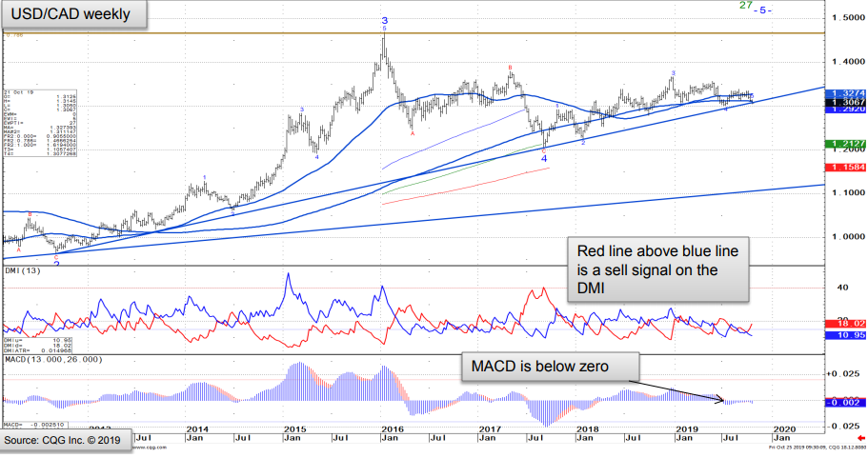
Task: Click the Source: CQG Inc. label
Action: point(63,443)
